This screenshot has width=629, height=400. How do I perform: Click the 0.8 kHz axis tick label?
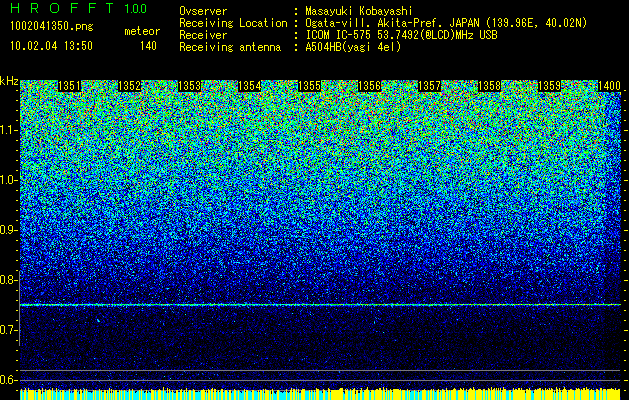[x=7, y=280]
